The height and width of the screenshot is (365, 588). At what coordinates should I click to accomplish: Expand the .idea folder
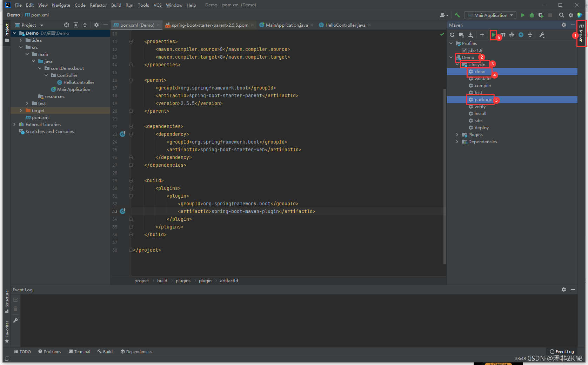[21, 40]
